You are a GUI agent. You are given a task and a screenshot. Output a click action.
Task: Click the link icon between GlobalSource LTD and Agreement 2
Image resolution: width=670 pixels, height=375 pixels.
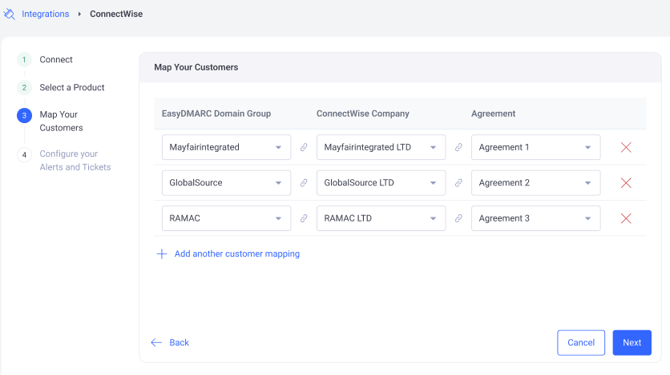pyautogui.click(x=458, y=183)
